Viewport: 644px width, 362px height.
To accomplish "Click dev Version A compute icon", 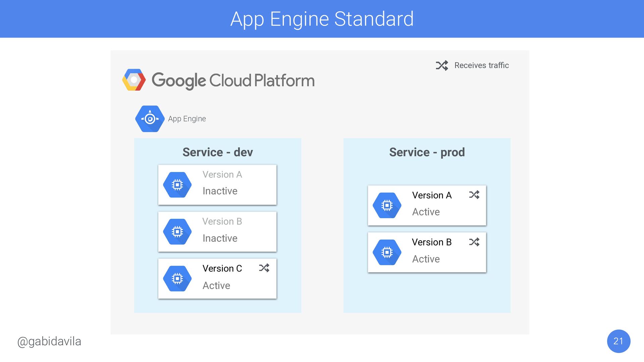I will [x=177, y=185].
